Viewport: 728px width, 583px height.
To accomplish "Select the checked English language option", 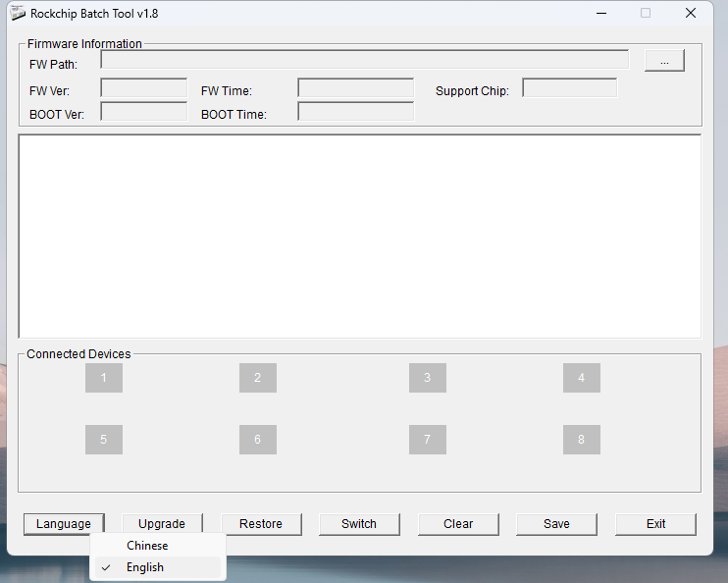I will click(x=145, y=567).
